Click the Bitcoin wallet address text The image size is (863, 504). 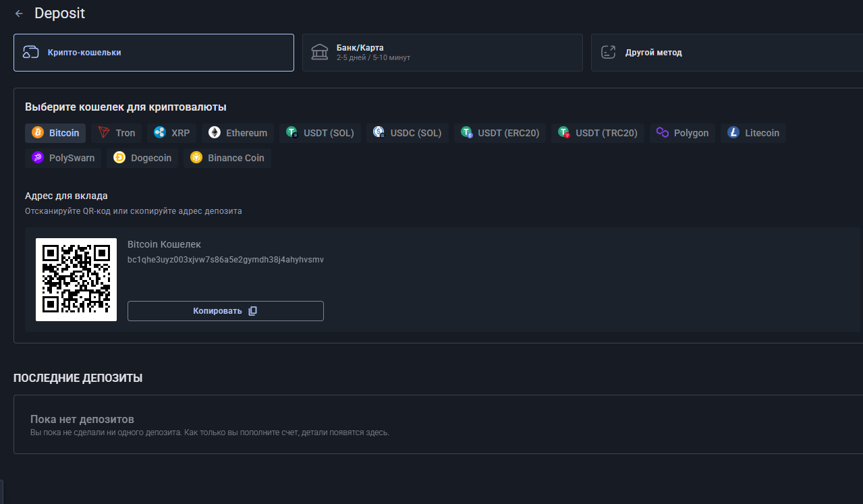(225, 260)
